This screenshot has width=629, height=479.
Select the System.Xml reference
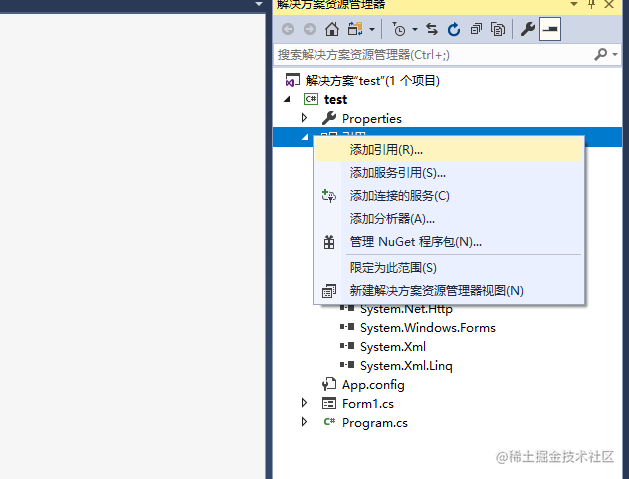393,347
